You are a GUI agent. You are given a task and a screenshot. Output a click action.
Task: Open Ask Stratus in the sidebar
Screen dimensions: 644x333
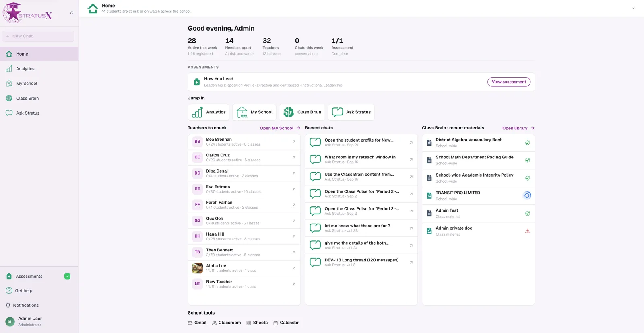tap(39, 113)
